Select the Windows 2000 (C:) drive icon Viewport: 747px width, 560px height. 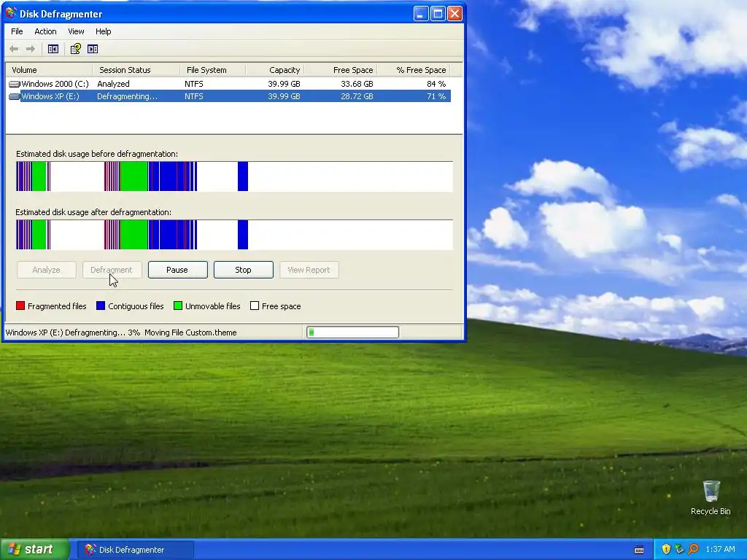coord(15,84)
